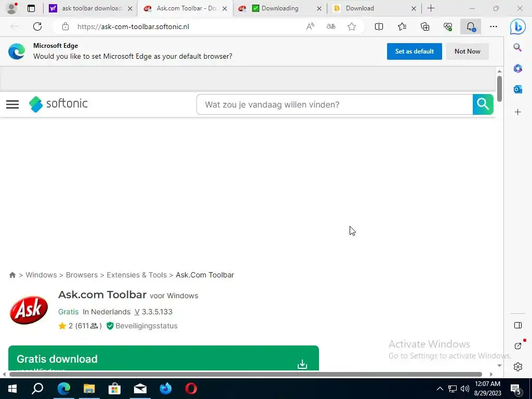Open a new browser tab
The width and height of the screenshot is (532, 399).
(x=431, y=8)
